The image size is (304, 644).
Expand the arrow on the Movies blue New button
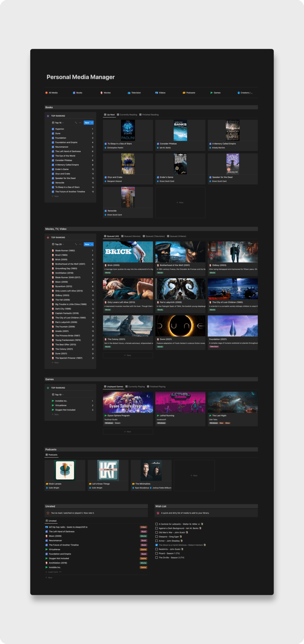pos(92,244)
